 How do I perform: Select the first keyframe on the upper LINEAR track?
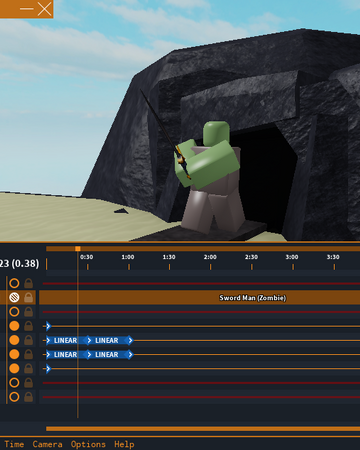click(x=48, y=340)
